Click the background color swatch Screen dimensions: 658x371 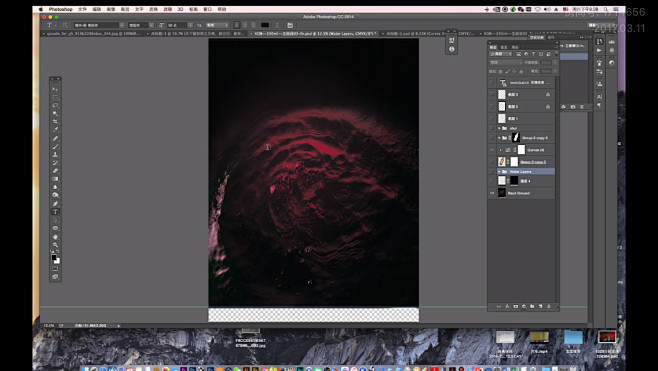(x=57, y=261)
